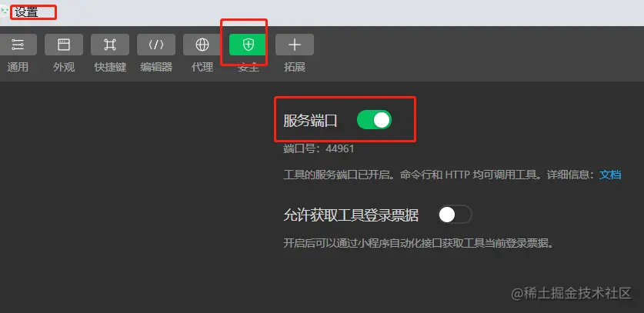Select the port number 44961 text
Viewport: 644px width, 313px height.
340,148
